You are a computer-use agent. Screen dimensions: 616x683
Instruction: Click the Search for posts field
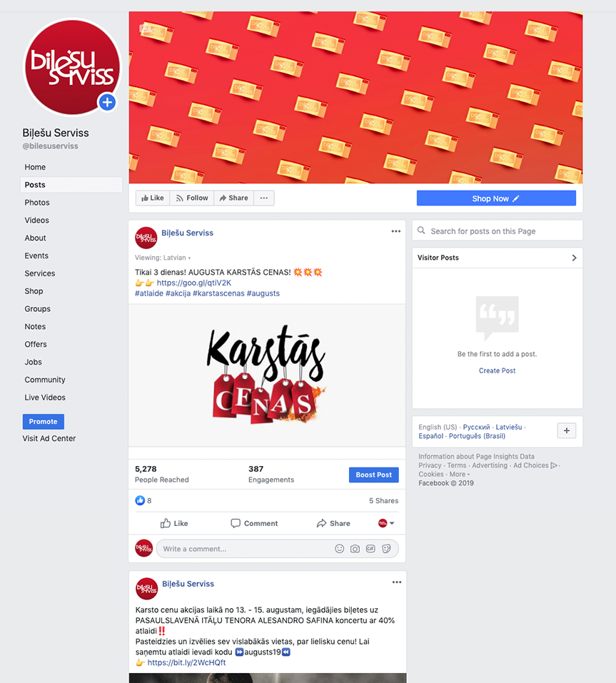[x=498, y=231]
